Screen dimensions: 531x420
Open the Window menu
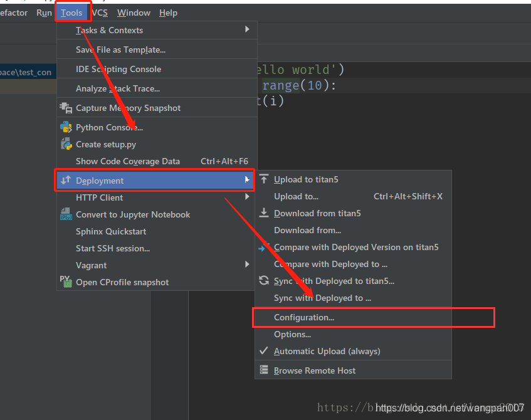pos(134,13)
